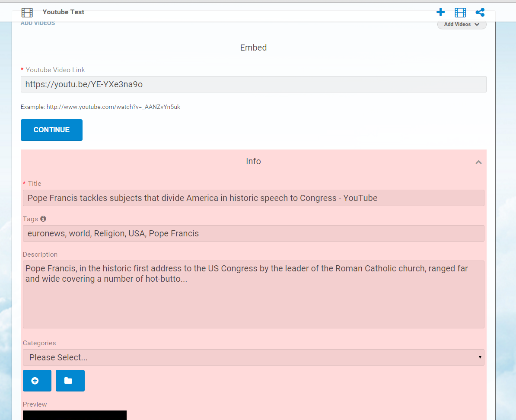Viewport: 516px width, 420px height.
Task: Expand the Categories 'Please Select...' dropdown
Action: click(253, 357)
